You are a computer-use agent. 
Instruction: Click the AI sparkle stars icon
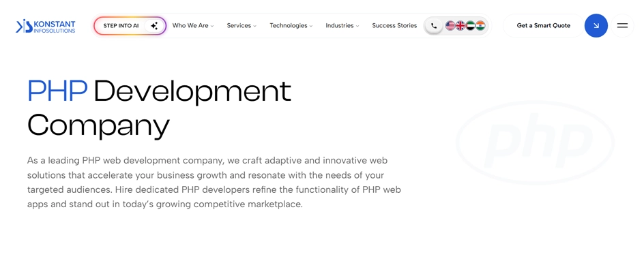pyautogui.click(x=154, y=26)
